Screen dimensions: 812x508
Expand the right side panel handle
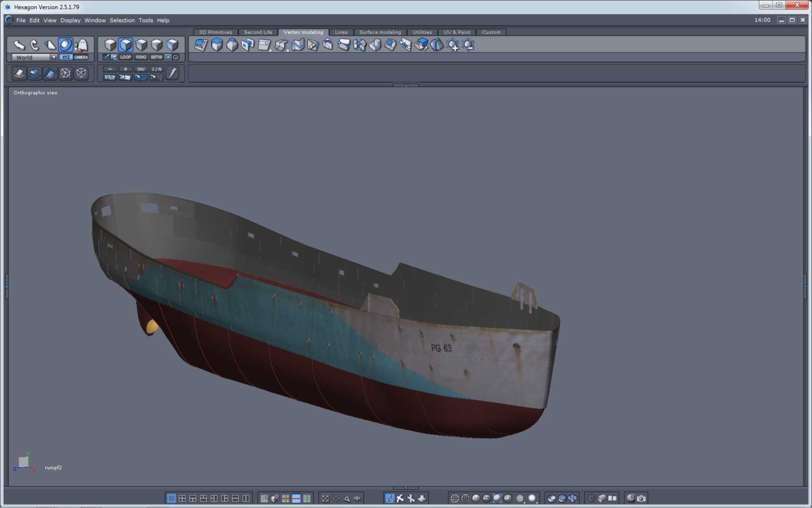click(x=805, y=286)
